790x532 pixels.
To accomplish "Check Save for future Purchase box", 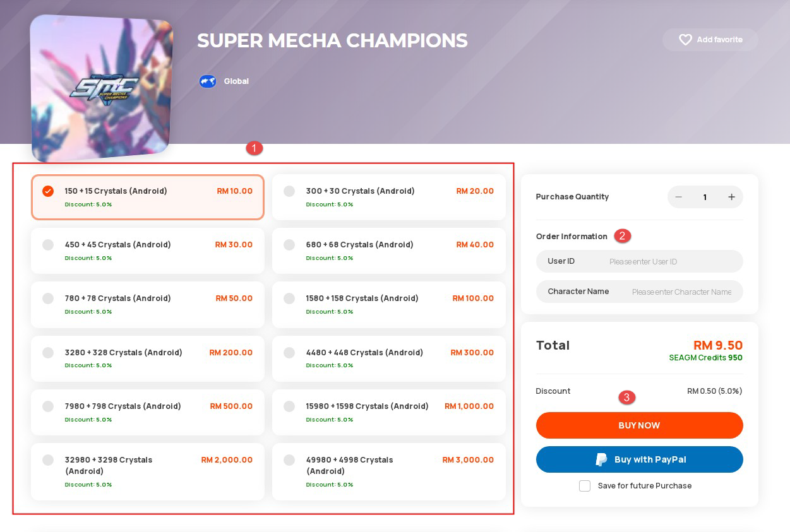I will (x=585, y=486).
